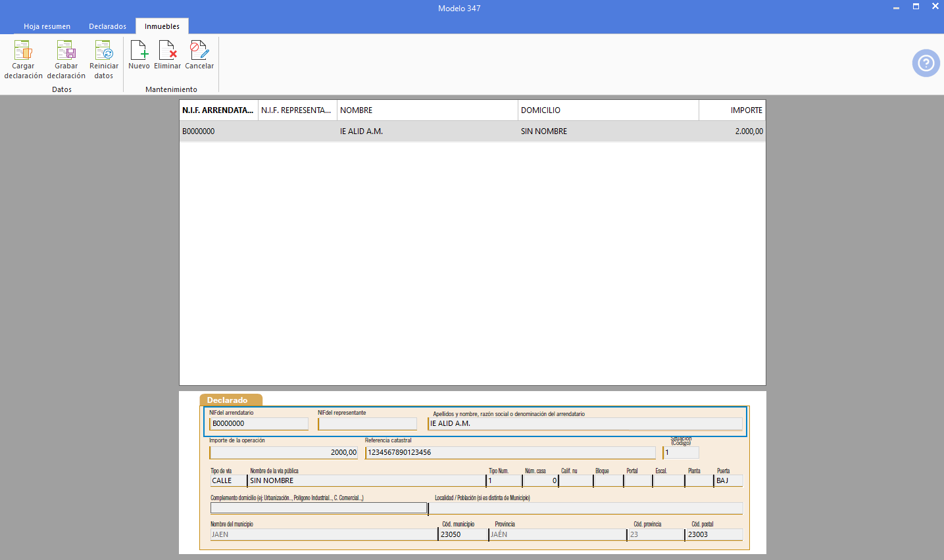The width and height of the screenshot is (944, 560).
Task: Click the NOMBRE column header
Action: pos(428,110)
